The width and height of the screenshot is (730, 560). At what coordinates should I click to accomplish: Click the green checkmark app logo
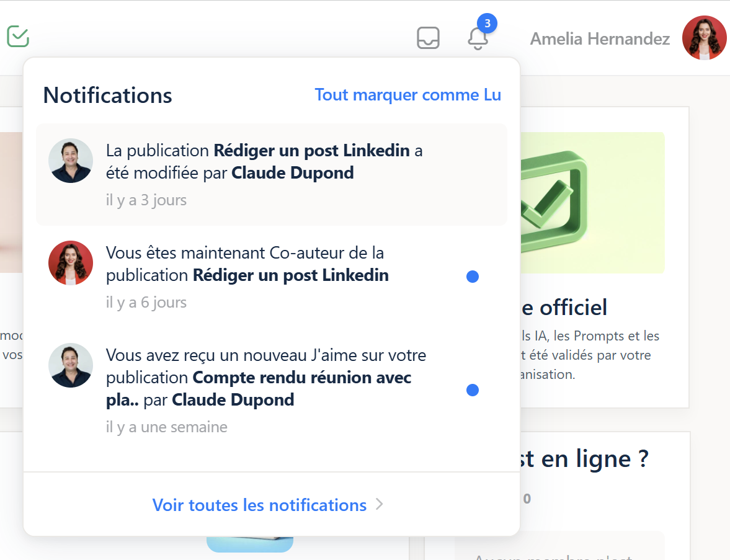coord(18,37)
